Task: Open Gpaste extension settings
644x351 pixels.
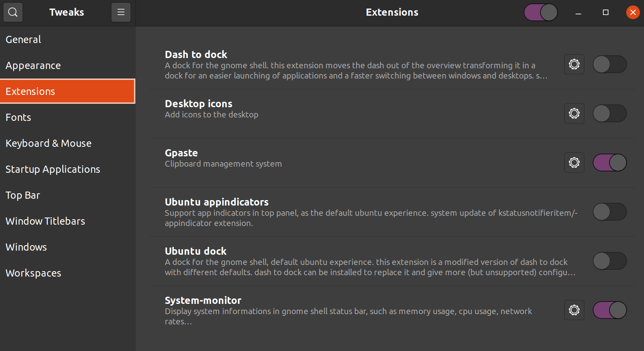Action: 574,163
